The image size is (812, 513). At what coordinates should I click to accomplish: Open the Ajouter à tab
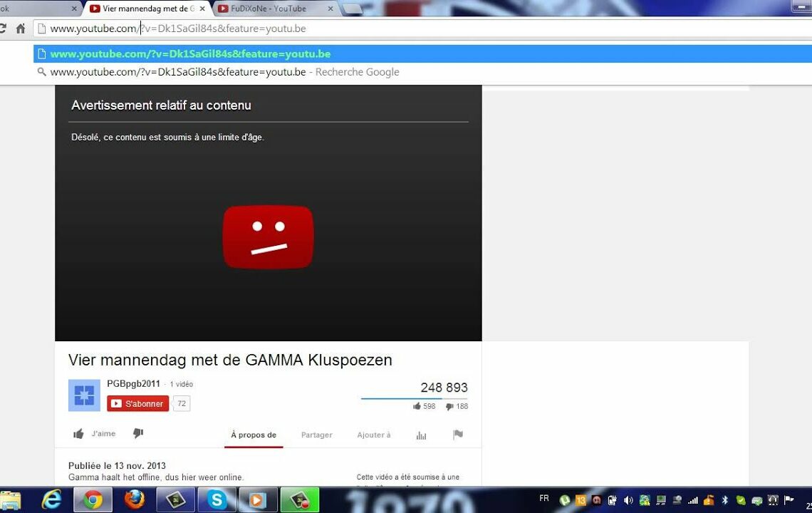pos(374,435)
